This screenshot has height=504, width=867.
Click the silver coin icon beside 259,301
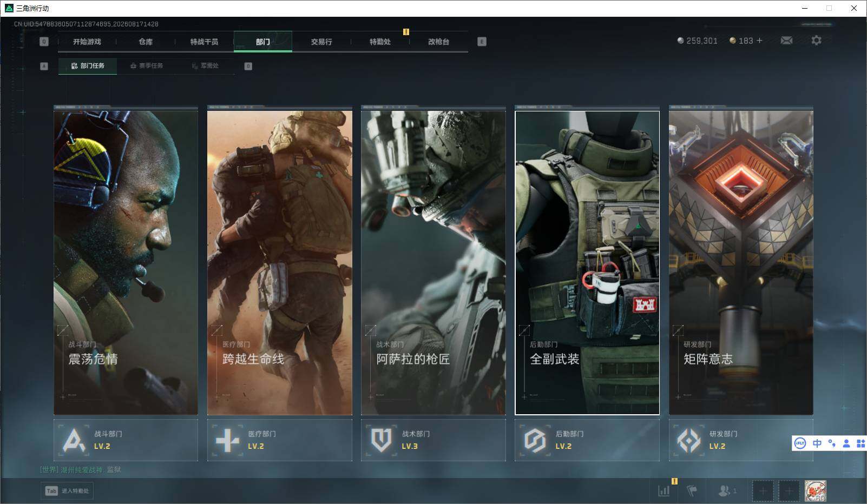[x=680, y=41]
